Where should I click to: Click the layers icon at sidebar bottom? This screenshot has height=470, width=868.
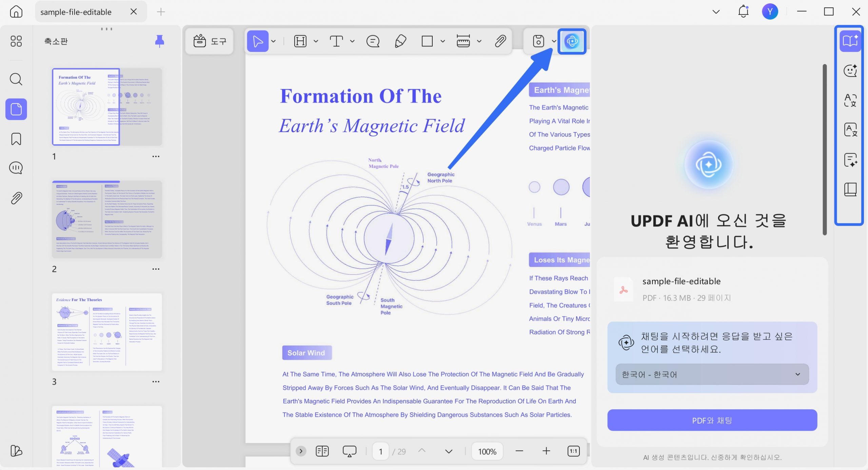16,451
